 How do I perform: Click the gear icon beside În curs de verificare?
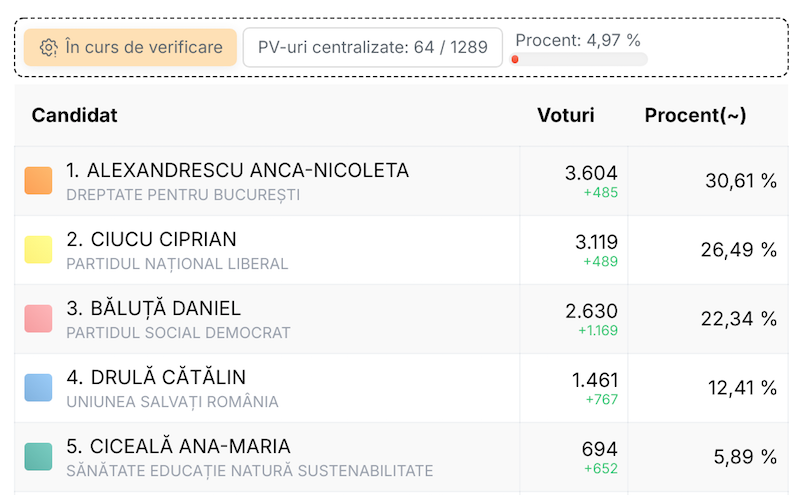tap(48, 48)
